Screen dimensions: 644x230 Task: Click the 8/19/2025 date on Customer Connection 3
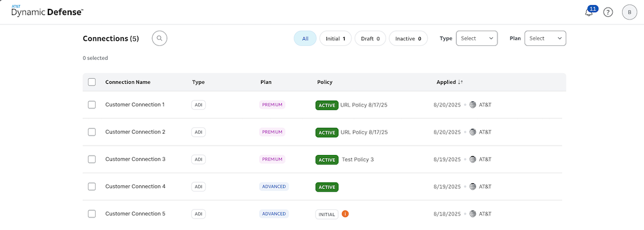point(447,159)
